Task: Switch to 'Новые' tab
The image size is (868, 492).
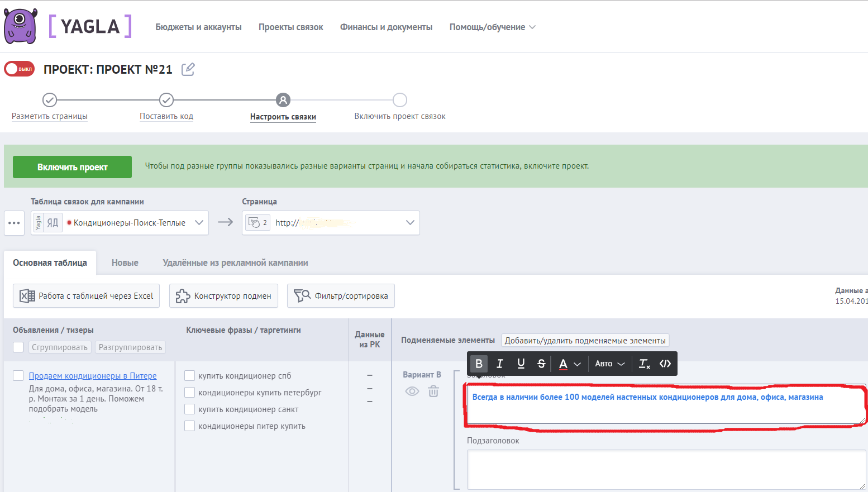Action: (x=125, y=262)
